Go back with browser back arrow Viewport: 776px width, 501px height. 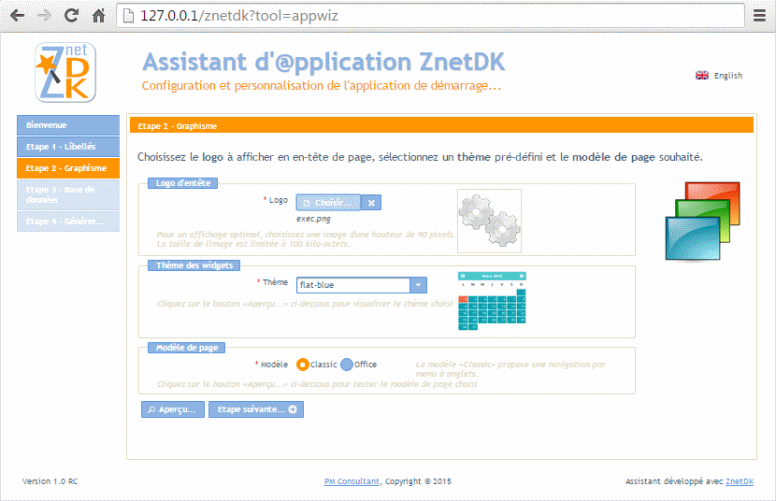pos(17,16)
